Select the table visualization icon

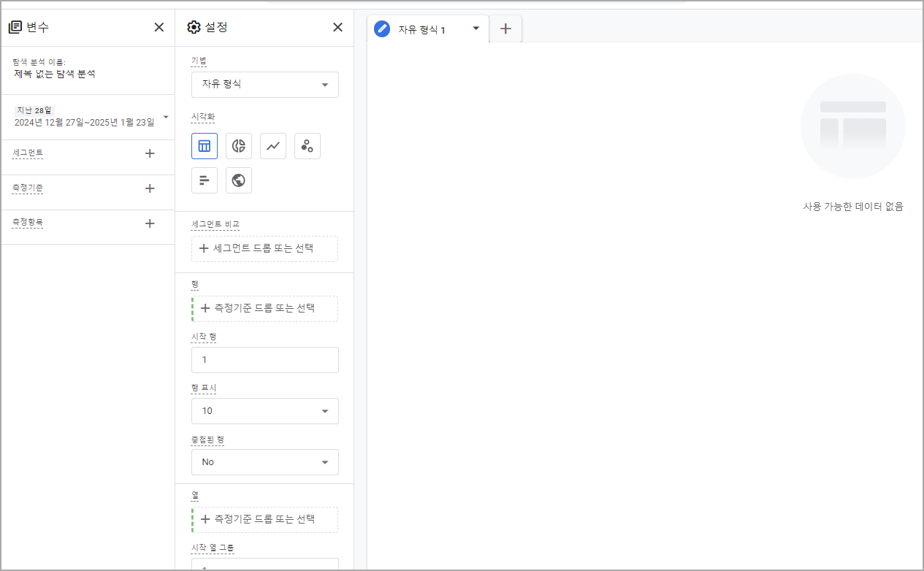[x=204, y=145]
